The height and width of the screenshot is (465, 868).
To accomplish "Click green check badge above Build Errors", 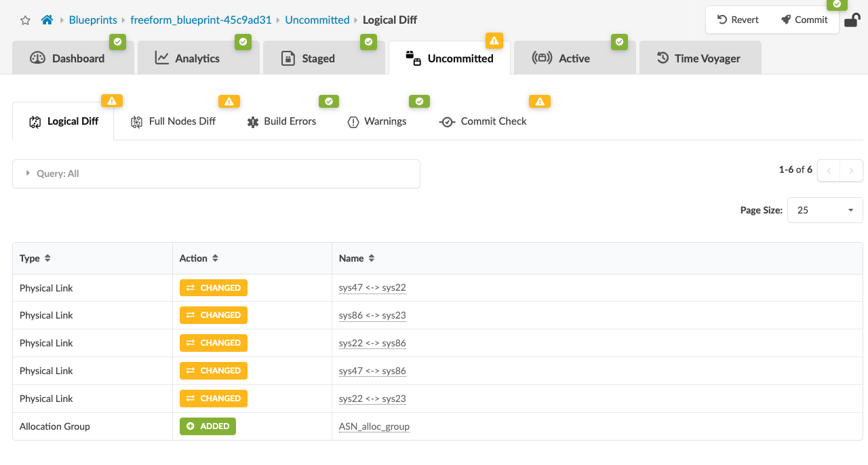I will (328, 101).
